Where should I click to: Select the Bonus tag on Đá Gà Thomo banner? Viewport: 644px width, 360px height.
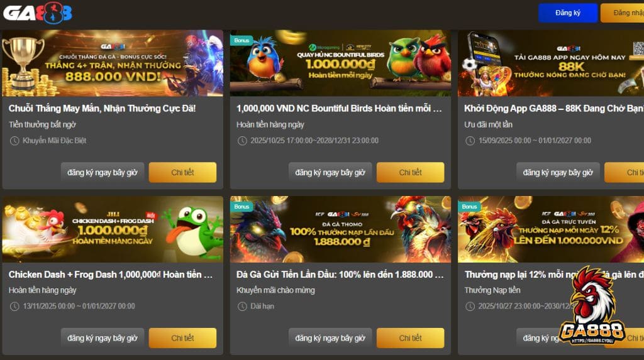(241, 207)
